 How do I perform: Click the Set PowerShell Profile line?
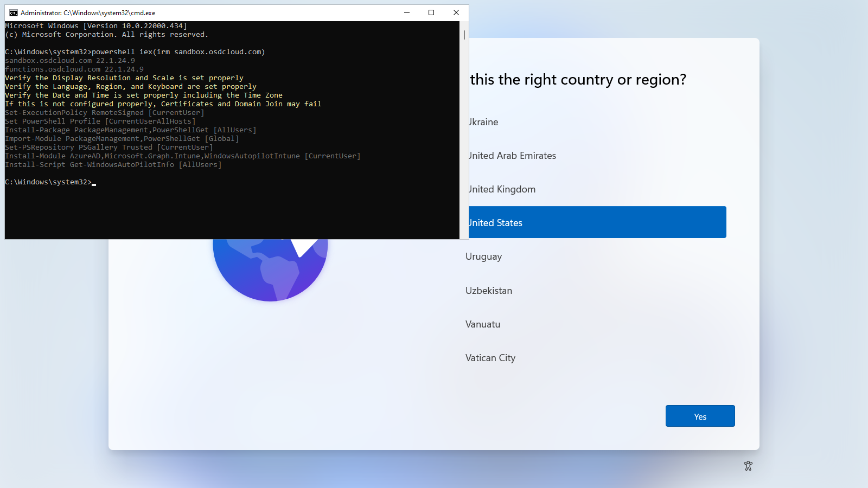(100, 121)
